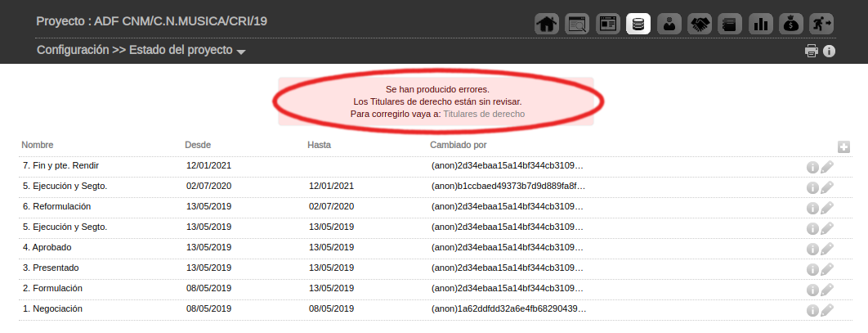868x333 pixels.
Task: Open the bar chart icon
Action: (x=761, y=24)
